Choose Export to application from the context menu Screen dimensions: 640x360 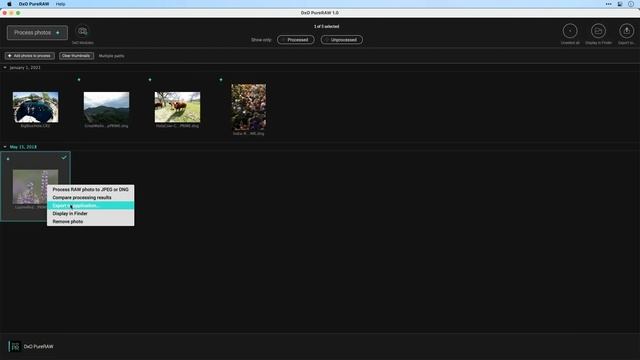pos(91,205)
